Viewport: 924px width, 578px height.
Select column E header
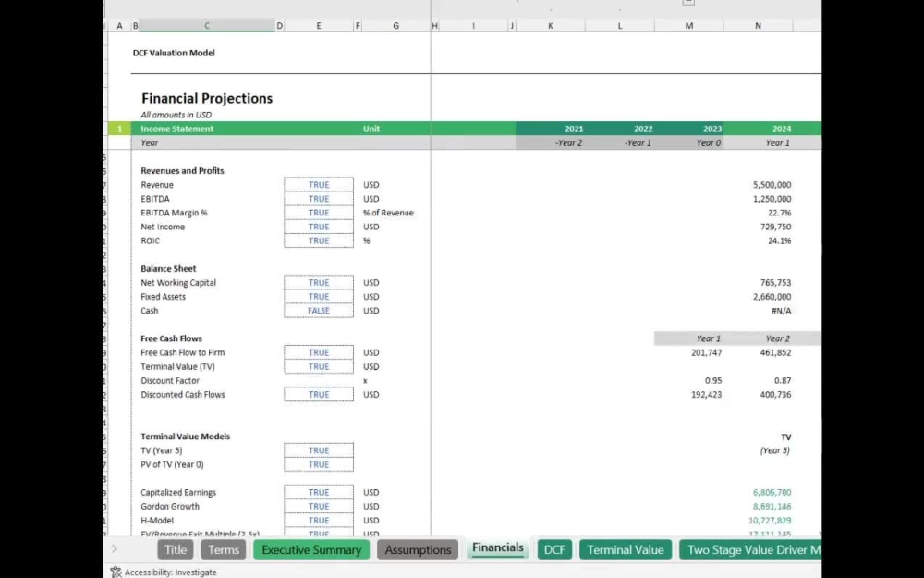coord(319,25)
